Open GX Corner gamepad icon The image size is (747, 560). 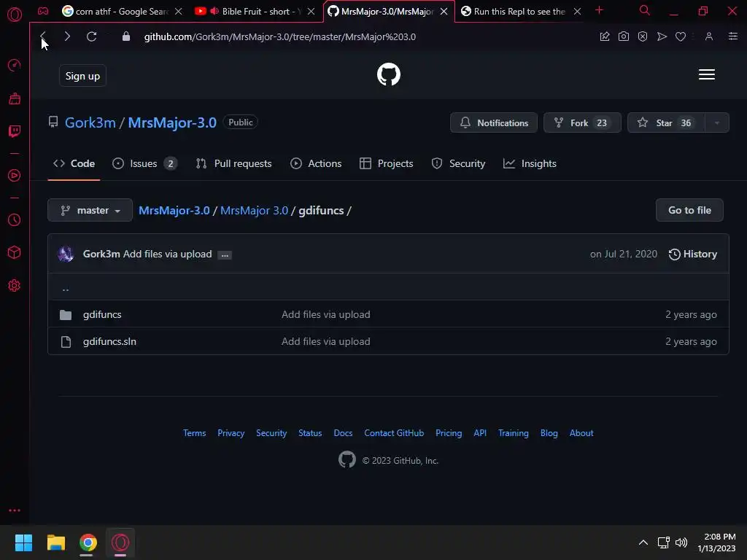43,11
